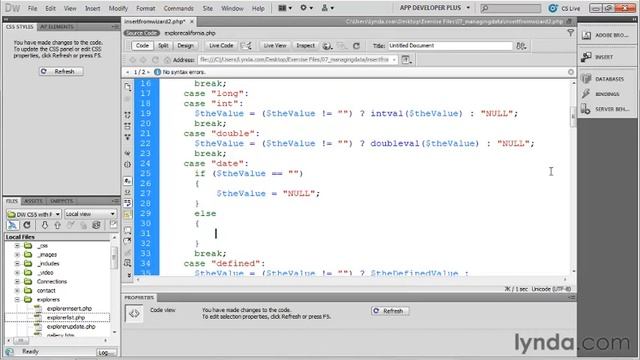This screenshot has width=640, height=360.
Task: Click the Put files up-arrow icon
Action: click(x=57, y=225)
